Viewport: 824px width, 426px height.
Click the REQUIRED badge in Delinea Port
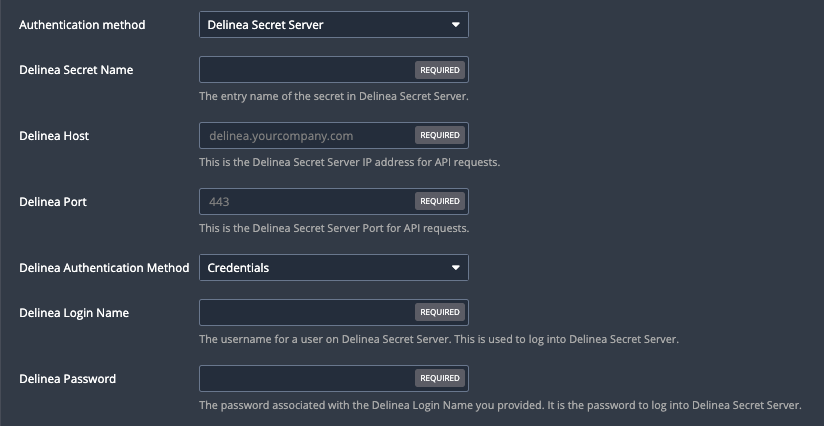(x=440, y=201)
